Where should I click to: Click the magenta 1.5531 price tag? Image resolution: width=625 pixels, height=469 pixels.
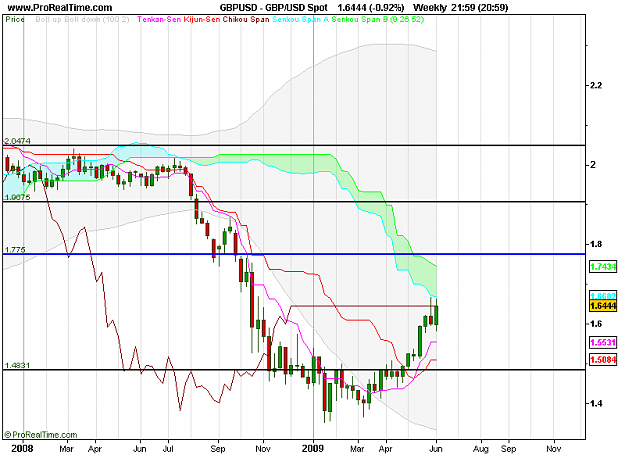pyautogui.click(x=603, y=342)
